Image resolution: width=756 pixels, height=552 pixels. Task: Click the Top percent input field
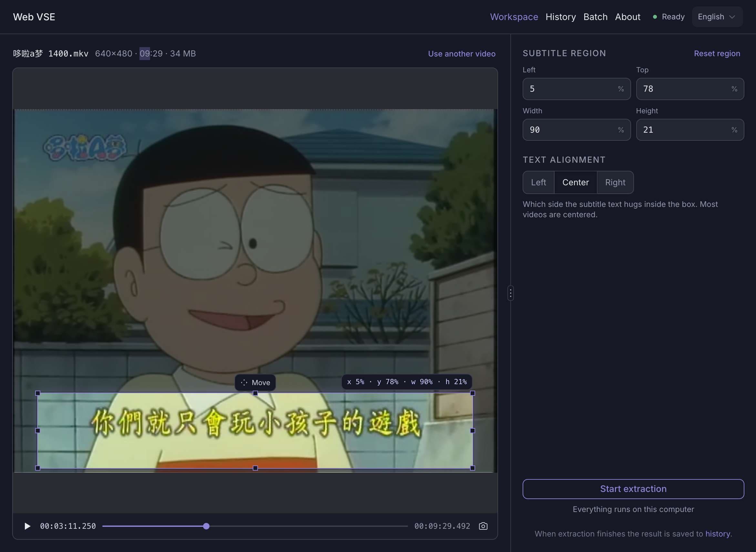pyautogui.click(x=690, y=89)
